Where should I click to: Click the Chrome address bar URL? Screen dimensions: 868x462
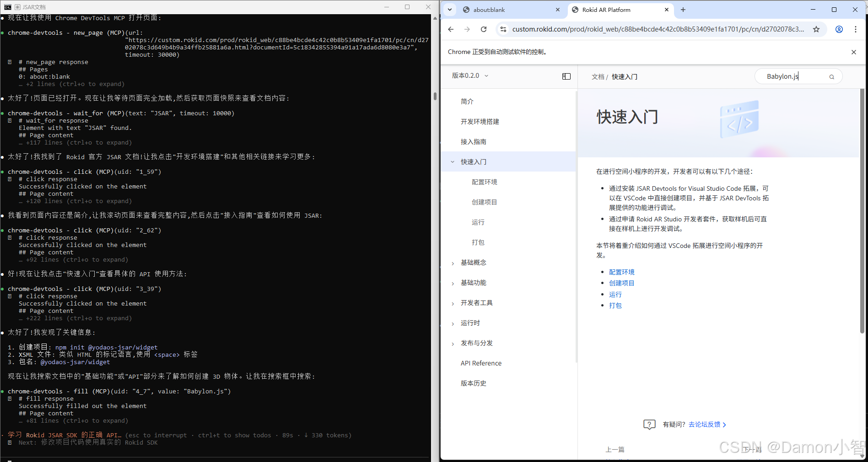point(658,29)
